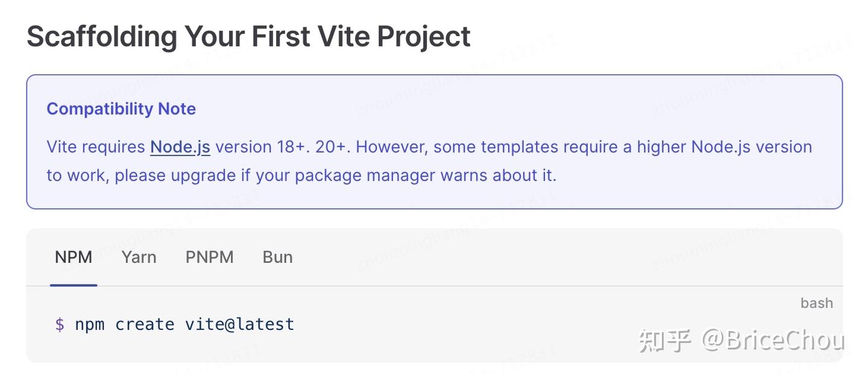Click the word npm in the command

click(x=90, y=324)
